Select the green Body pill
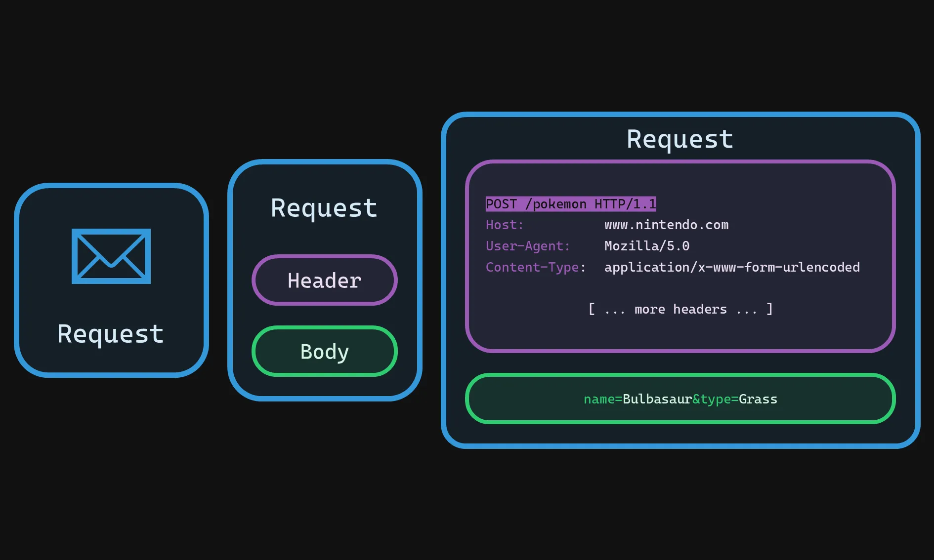Viewport: 934px width, 560px height. click(325, 351)
